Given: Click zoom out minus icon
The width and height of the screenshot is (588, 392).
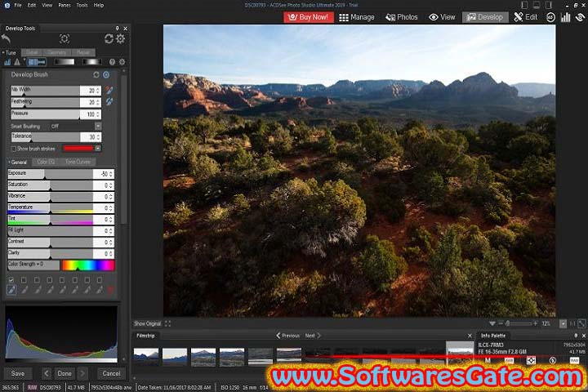Looking at the screenshot, I should click(x=501, y=323).
